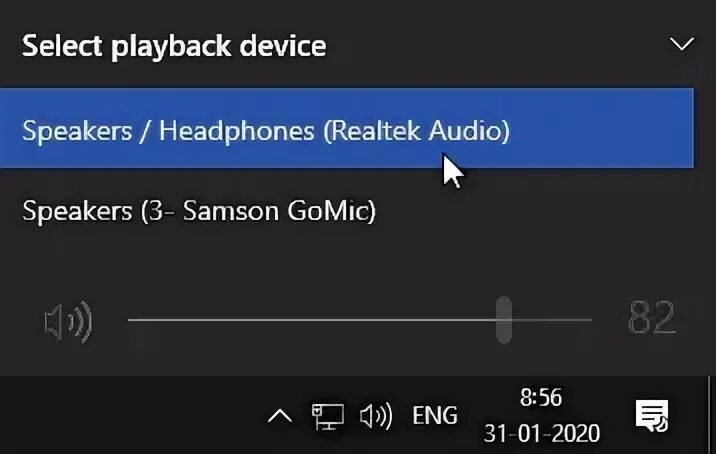The image size is (716, 454).
Task: Click the Select playback device header
Action: pyautogui.click(x=174, y=46)
